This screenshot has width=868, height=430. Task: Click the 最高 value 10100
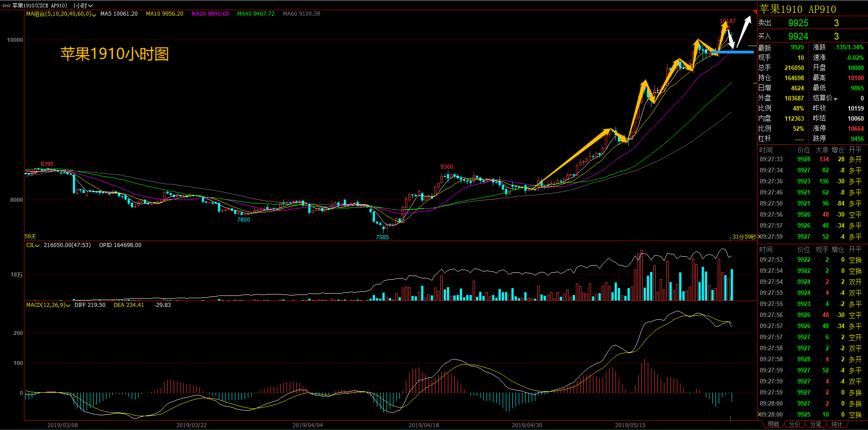856,78
